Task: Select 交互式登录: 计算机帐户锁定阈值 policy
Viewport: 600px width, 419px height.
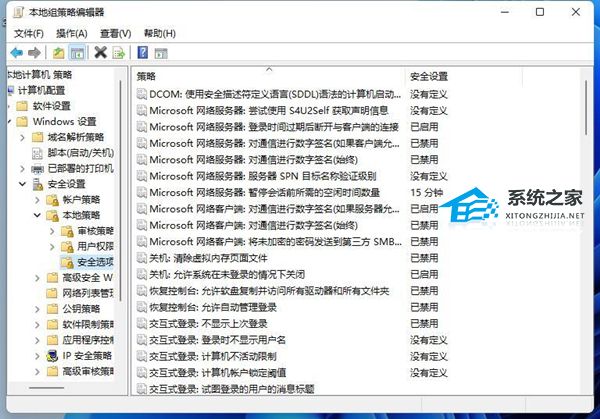Action: point(217,373)
